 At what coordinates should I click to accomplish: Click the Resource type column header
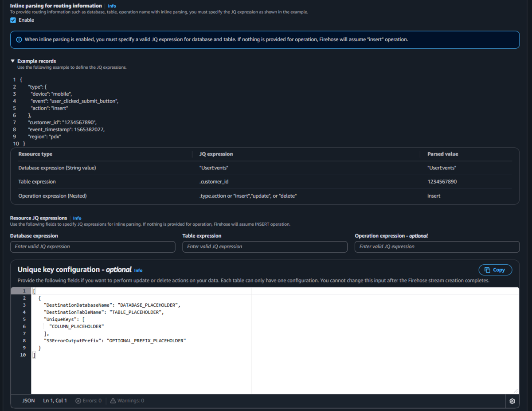coord(35,154)
